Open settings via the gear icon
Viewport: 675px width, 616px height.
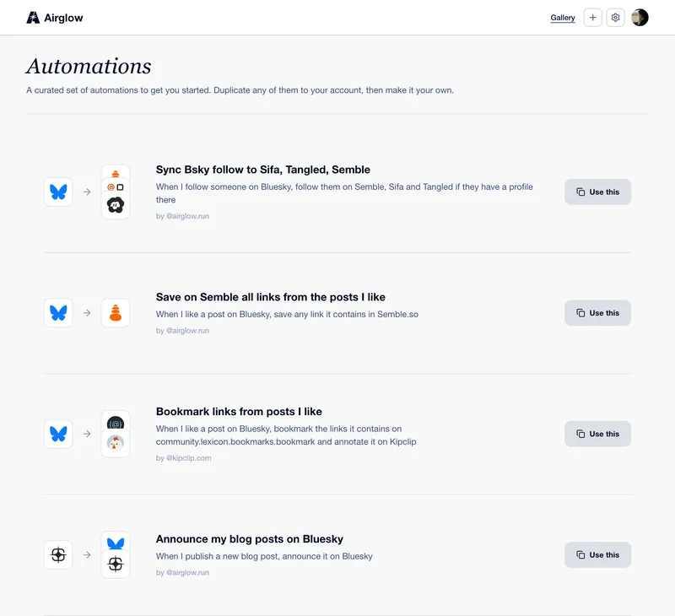pyautogui.click(x=616, y=18)
